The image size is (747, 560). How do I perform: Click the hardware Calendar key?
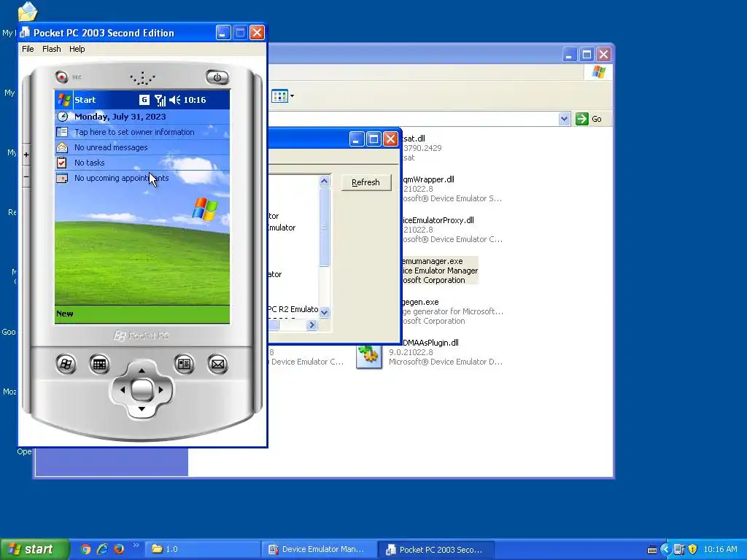coord(99,365)
